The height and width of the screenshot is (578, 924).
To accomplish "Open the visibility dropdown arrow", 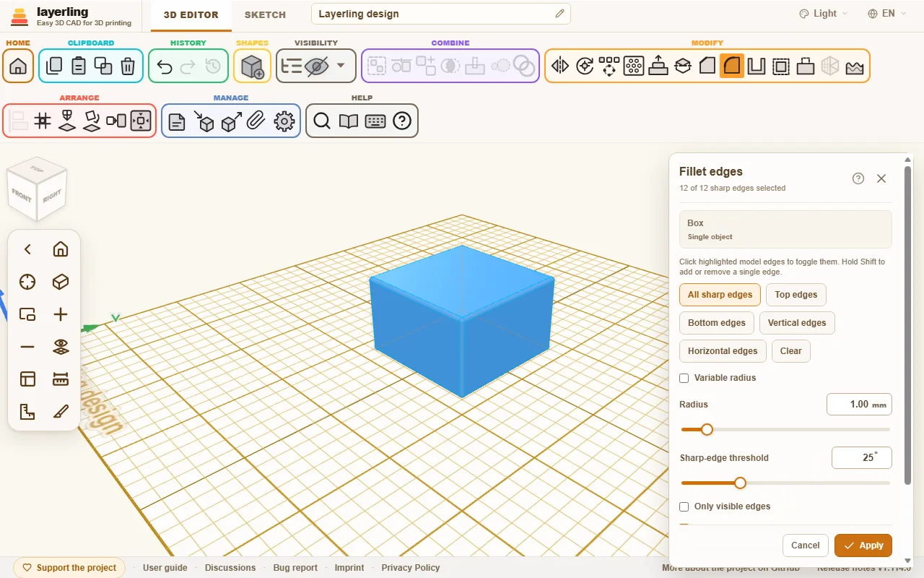I will pyautogui.click(x=341, y=66).
